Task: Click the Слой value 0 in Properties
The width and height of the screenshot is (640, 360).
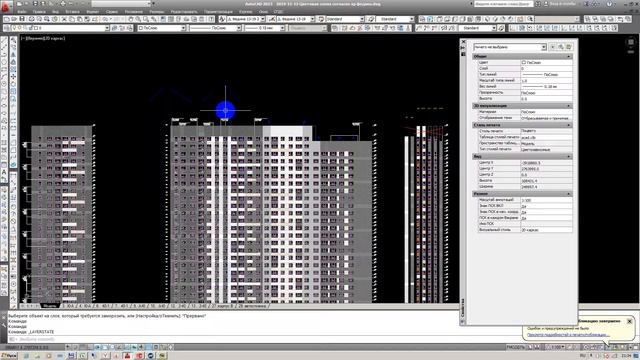Action: [x=546, y=69]
